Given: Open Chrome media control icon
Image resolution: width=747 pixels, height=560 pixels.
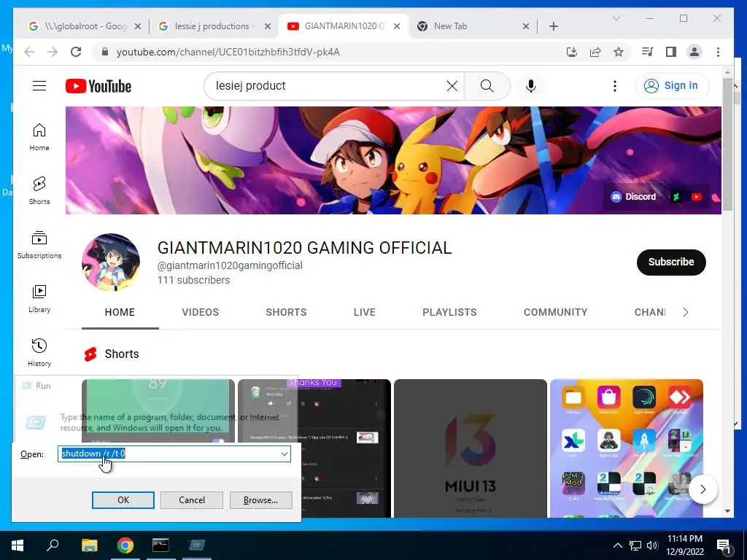Looking at the screenshot, I should point(648,52).
